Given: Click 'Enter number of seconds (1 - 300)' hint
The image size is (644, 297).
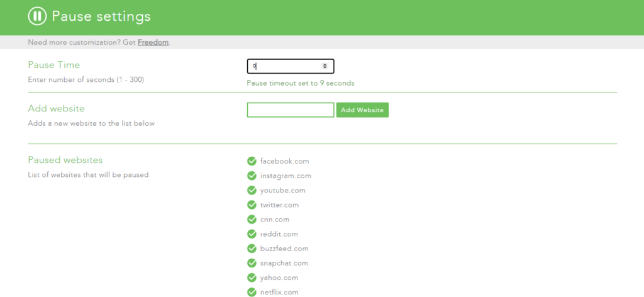Looking at the screenshot, I should (x=86, y=80).
